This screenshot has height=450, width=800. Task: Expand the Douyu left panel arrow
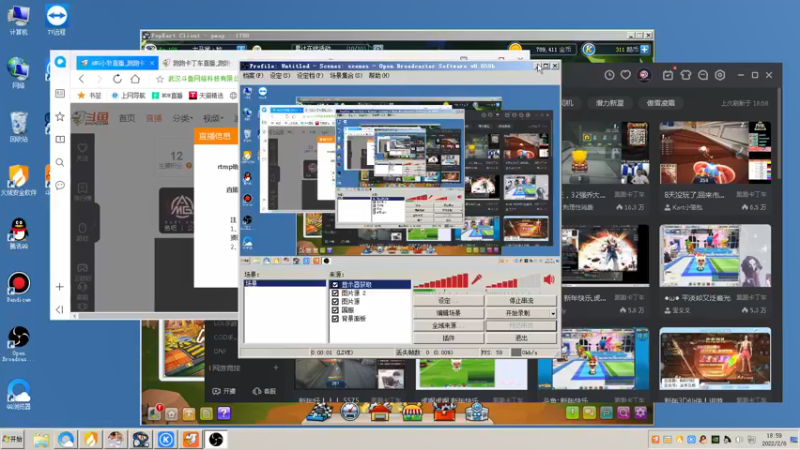tap(95, 223)
